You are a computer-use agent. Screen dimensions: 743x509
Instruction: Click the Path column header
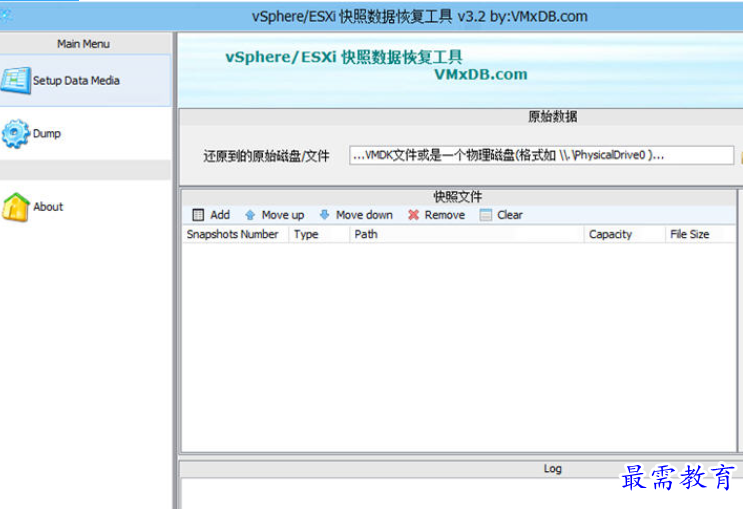point(467,235)
